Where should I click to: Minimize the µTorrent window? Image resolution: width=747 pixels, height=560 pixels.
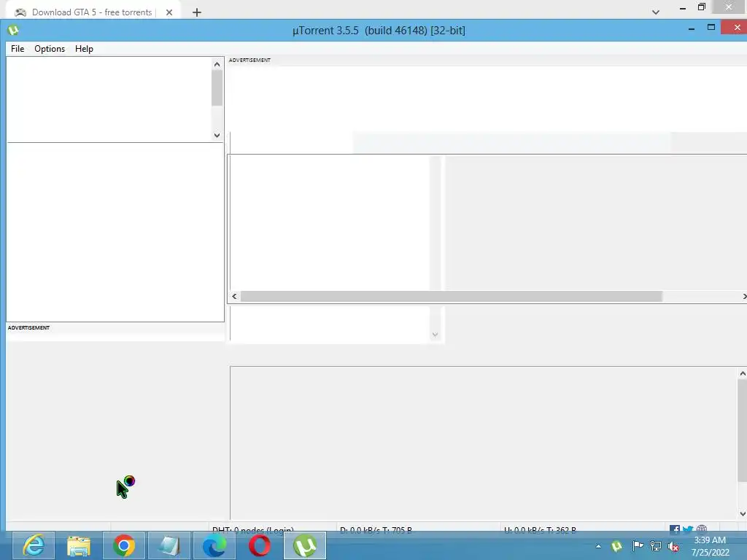pos(692,29)
